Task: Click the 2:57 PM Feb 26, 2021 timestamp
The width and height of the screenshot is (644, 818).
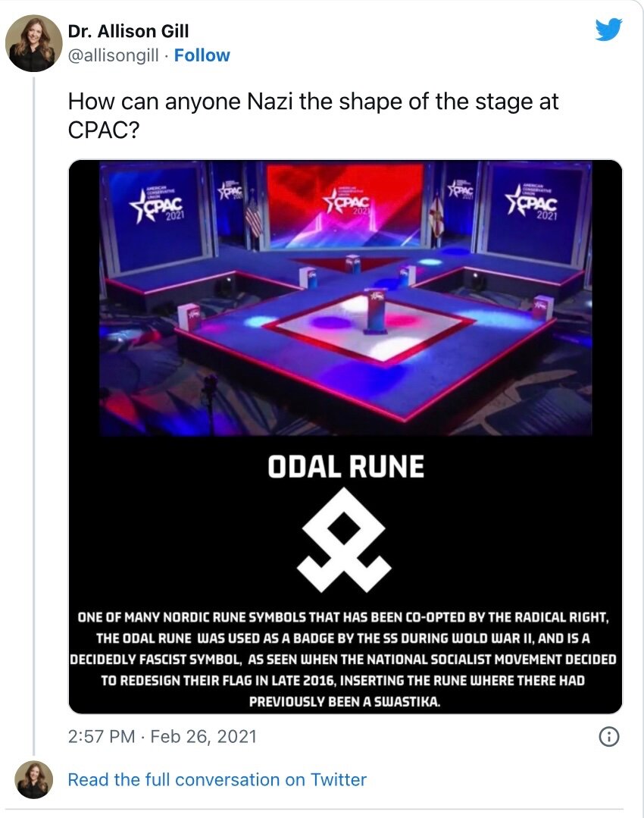Action: 162,736
